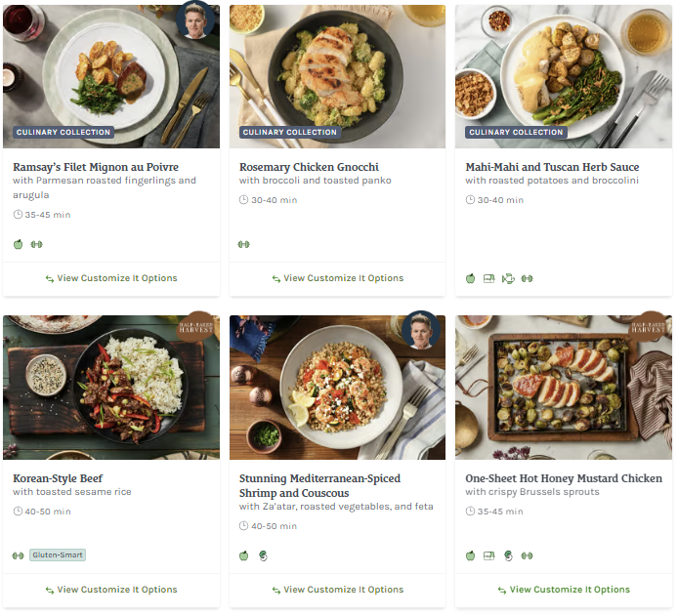Click Culinary Collection label on Mahi-Mahi photo

(x=516, y=132)
